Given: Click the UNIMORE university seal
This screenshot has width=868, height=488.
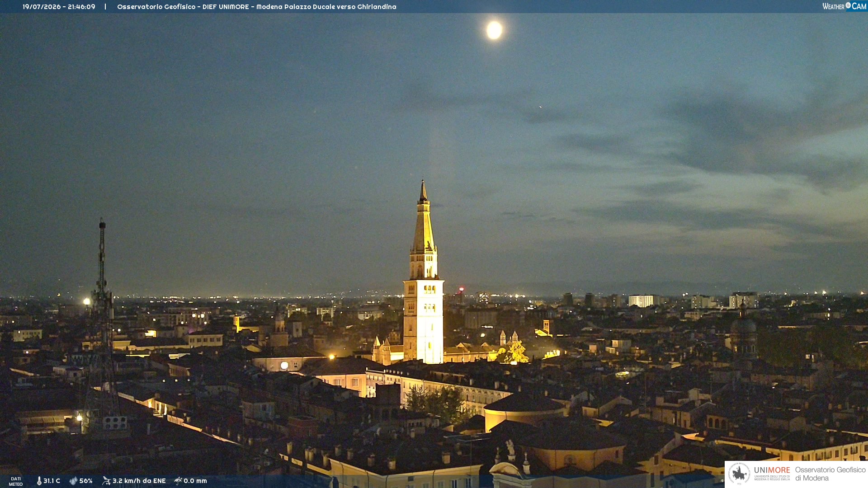Looking at the screenshot, I should pyautogui.click(x=739, y=474).
